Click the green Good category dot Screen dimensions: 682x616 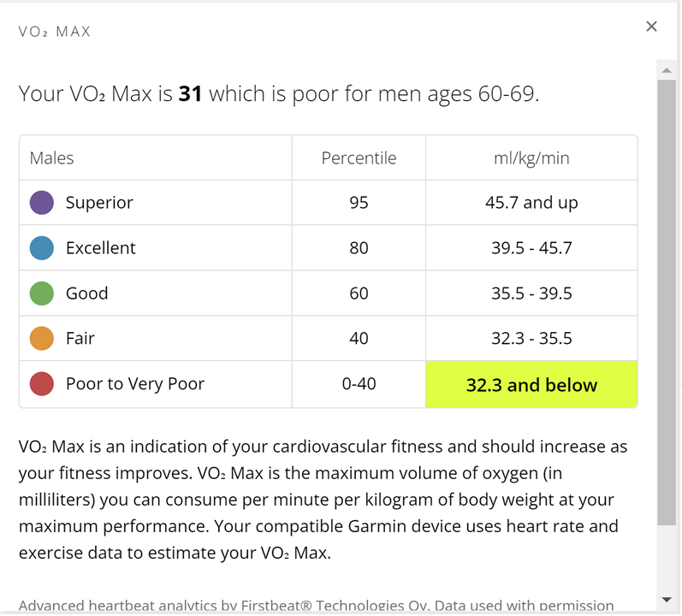pyautogui.click(x=42, y=293)
